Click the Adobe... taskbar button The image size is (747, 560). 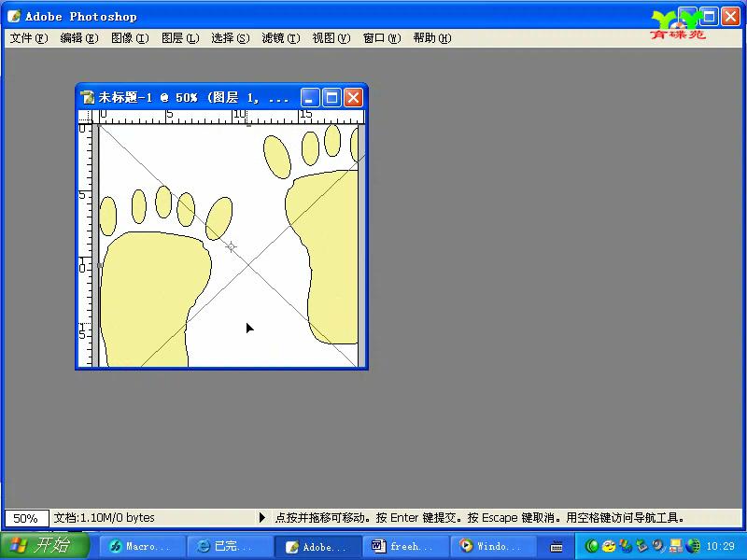[x=318, y=546]
